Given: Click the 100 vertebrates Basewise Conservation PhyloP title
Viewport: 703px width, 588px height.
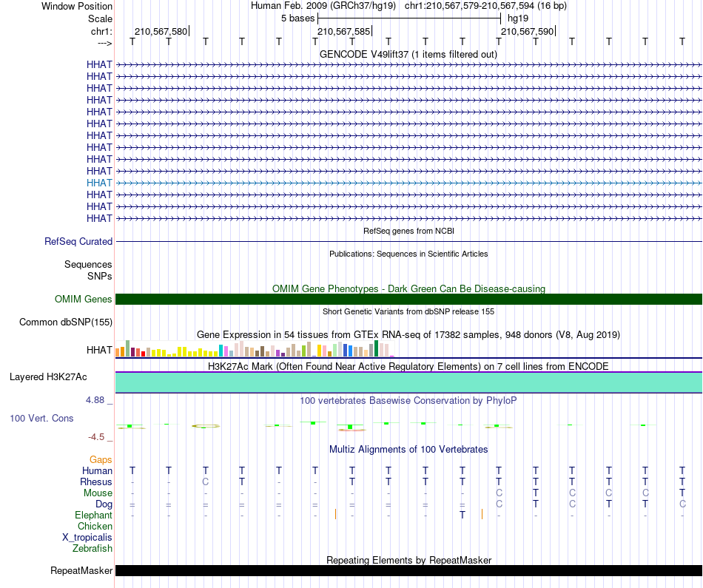Looking at the screenshot, I should point(408,400).
